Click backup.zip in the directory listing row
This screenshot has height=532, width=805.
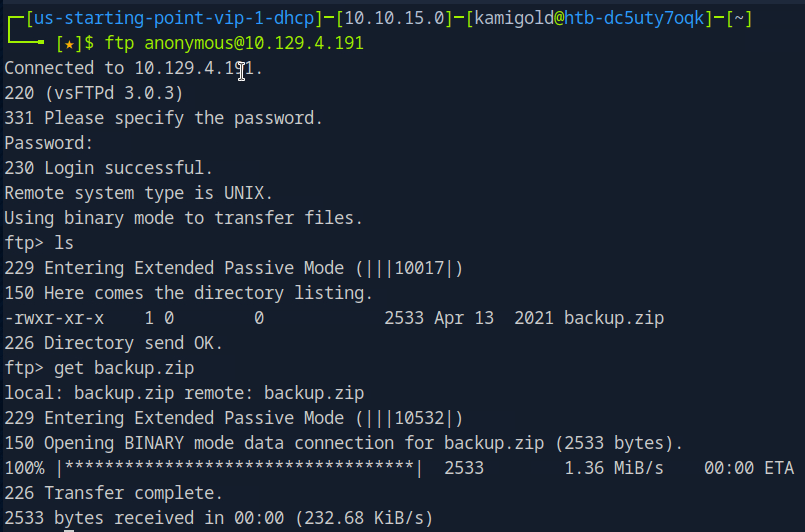pyautogui.click(x=614, y=318)
